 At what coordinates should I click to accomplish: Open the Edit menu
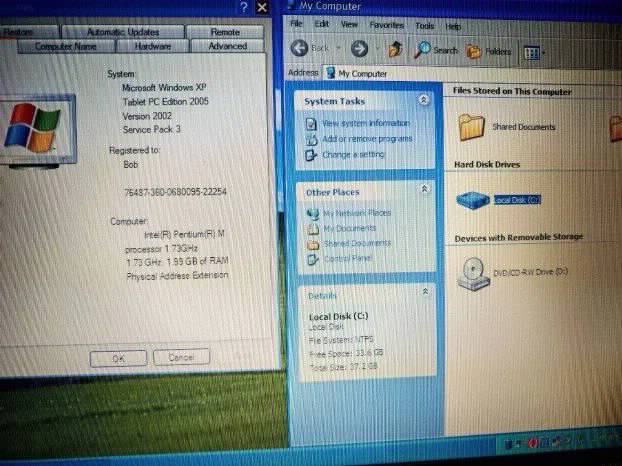[321, 24]
